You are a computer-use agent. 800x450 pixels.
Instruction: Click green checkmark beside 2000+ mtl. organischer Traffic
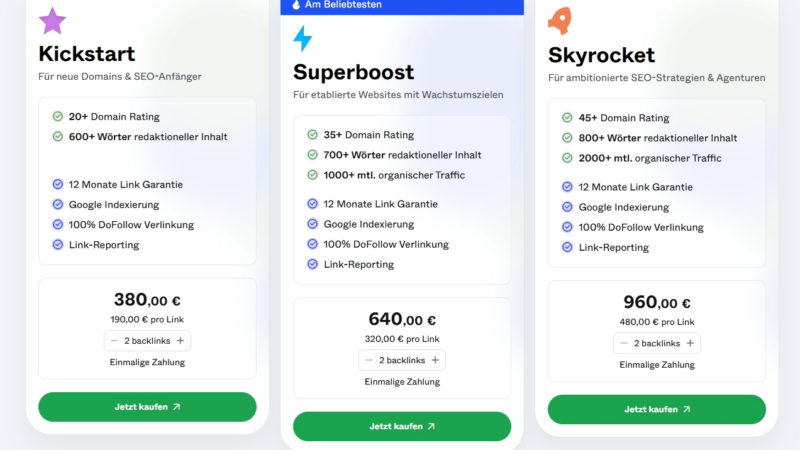click(567, 158)
